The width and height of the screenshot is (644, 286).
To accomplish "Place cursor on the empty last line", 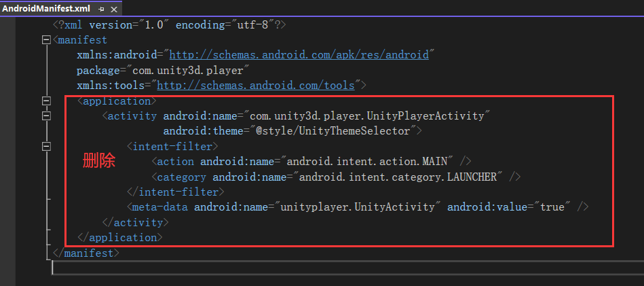I will 271,268.
